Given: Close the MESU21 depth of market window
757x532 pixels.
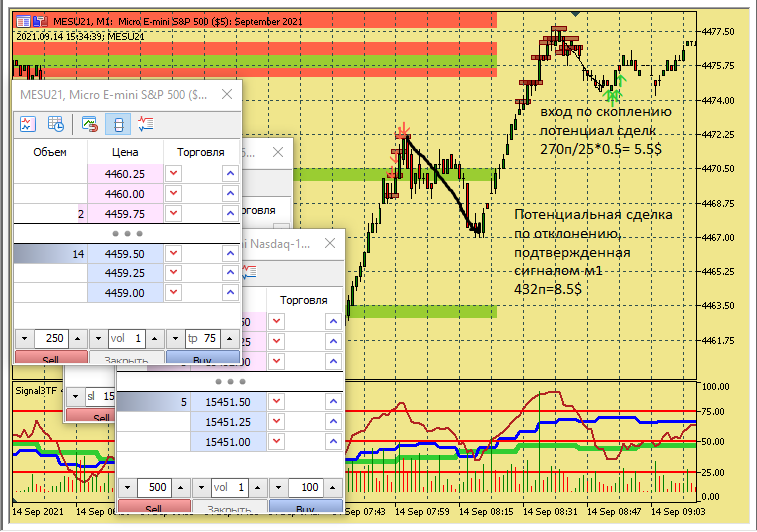Looking at the screenshot, I should click(227, 94).
